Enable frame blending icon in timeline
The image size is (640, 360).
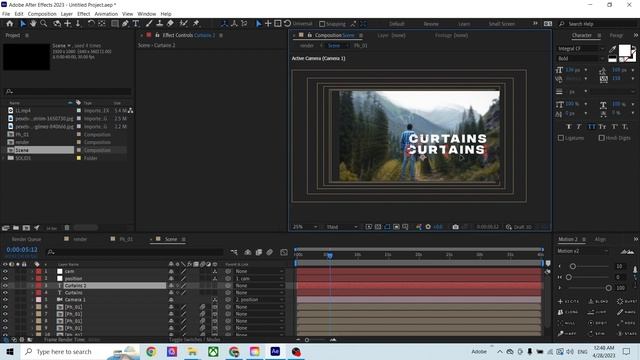click(x=259, y=252)
